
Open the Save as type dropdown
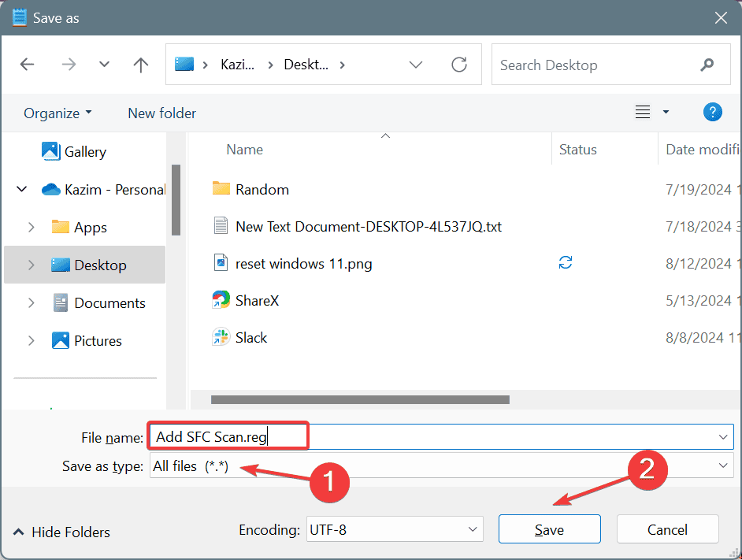(441, 466)
